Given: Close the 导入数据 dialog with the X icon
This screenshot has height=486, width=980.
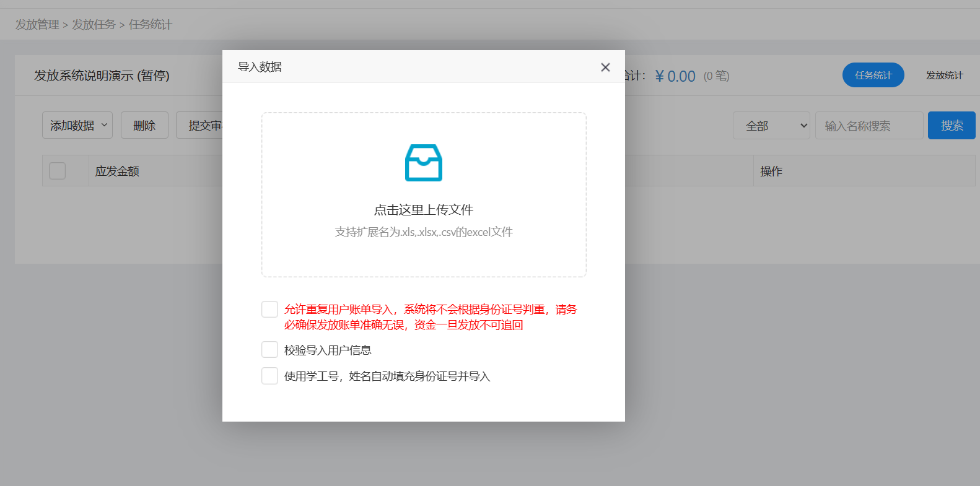Looking at the screenshot, I should click(605, 67).
